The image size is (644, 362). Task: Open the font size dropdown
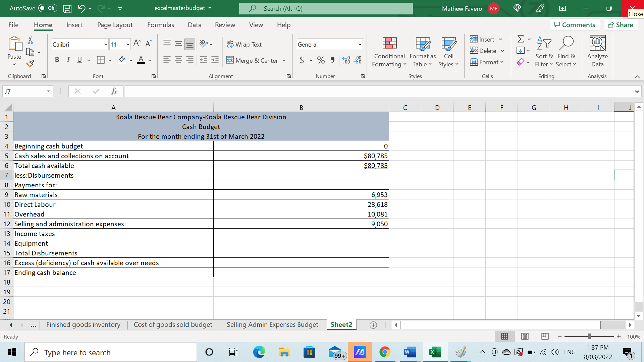point(127,44)
